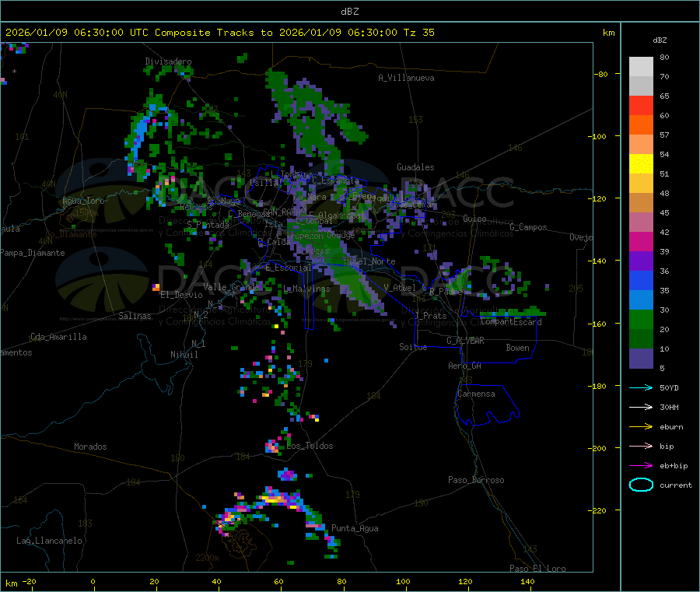Click the 'Los_Toldos' map label
Image resolution: width=700 pixels, height=592 pixels.
(310, 446)
